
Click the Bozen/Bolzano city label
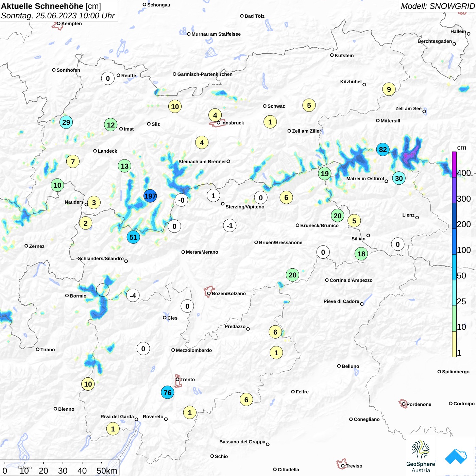(229, 293)
